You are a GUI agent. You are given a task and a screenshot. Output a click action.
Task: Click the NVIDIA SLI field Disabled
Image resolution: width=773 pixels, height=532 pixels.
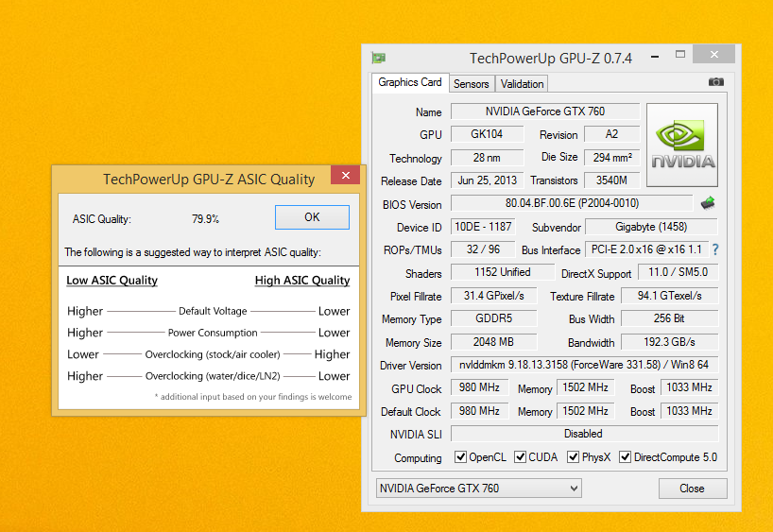tap(585, 434)
